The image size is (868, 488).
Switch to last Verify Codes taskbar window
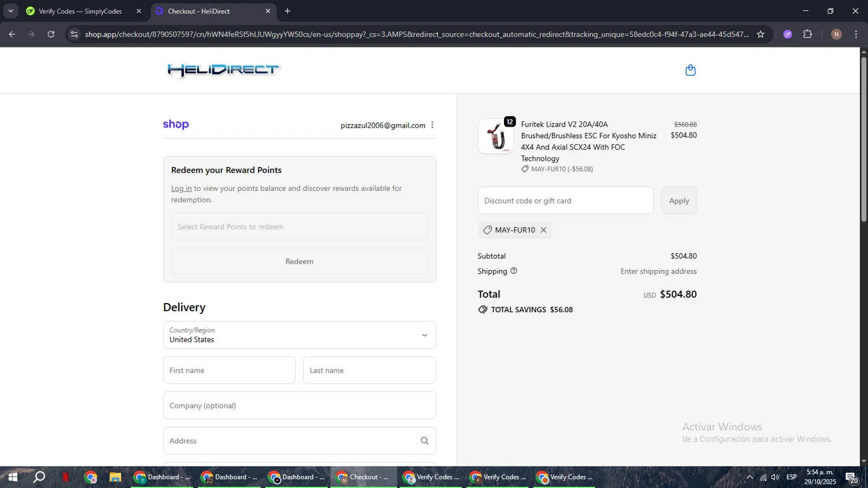(x=565, y=478)
